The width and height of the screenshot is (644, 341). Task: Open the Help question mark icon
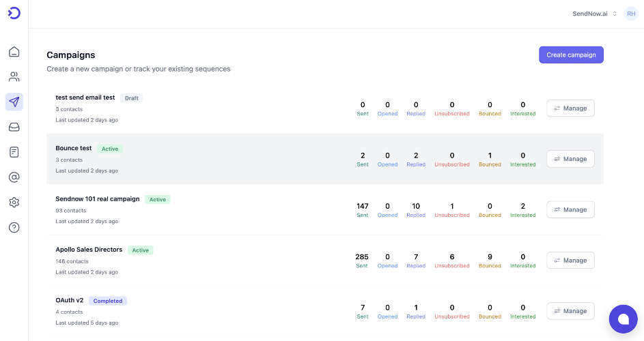(x=14, y=227)
